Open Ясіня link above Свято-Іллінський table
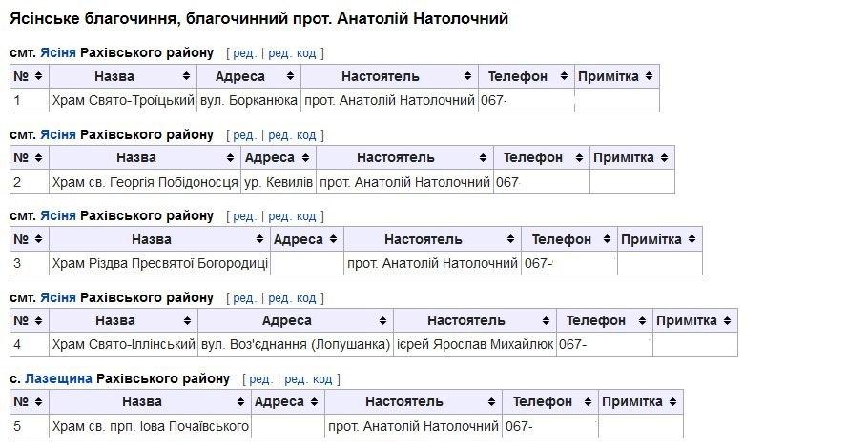 (x=58, y=297)
